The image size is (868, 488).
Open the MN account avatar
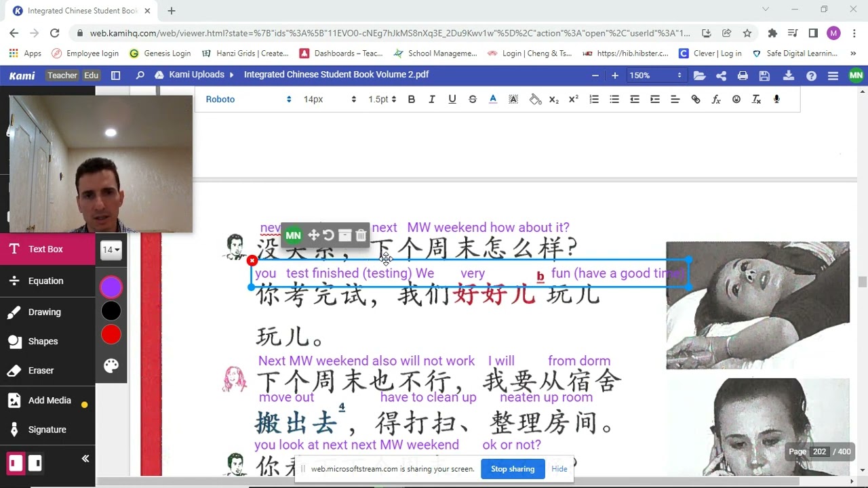856,75
